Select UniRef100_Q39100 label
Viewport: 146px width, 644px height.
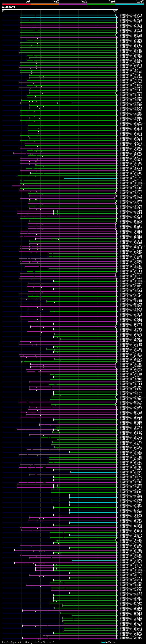(131, 610)
